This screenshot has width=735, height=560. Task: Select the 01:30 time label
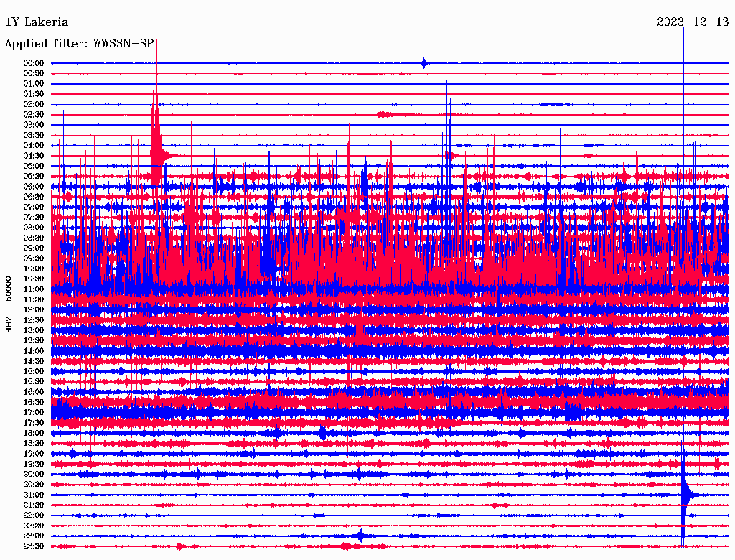pyautogui.click(x=34, y=94)
